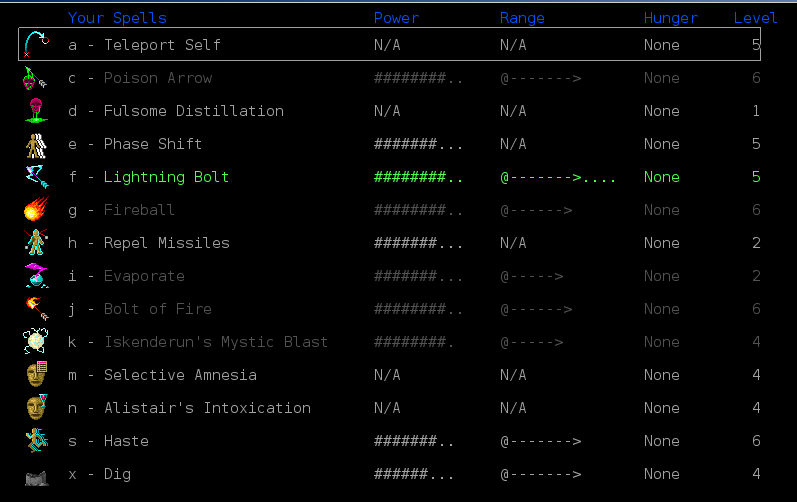Click the Lightning Bolt green power bar

point(418,177)
